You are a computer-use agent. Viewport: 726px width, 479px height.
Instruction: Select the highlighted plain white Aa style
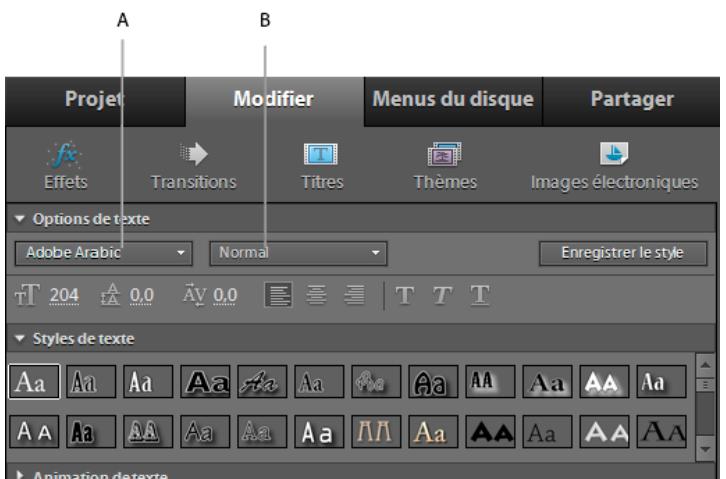[x=34, y=382]
